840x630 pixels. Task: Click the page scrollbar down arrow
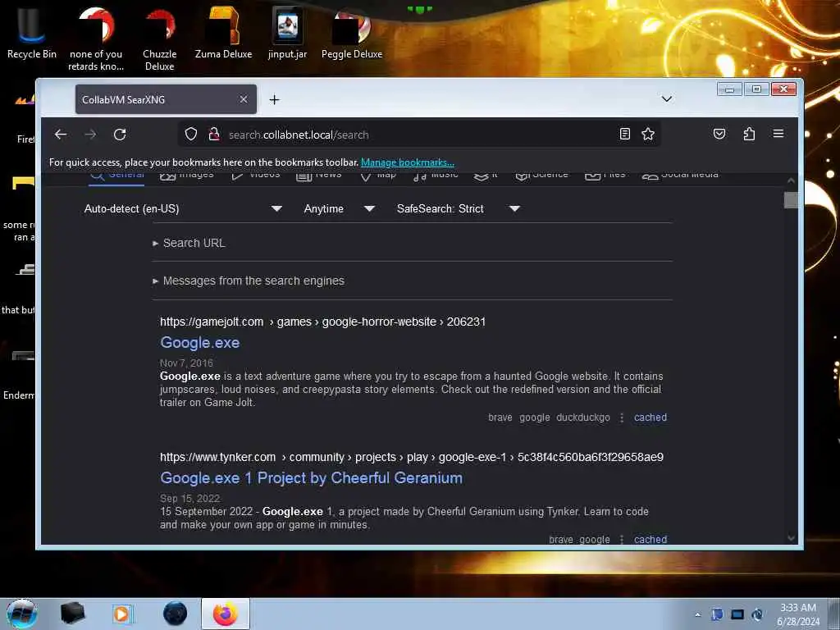pyautogui.click(x=791, y=538)
